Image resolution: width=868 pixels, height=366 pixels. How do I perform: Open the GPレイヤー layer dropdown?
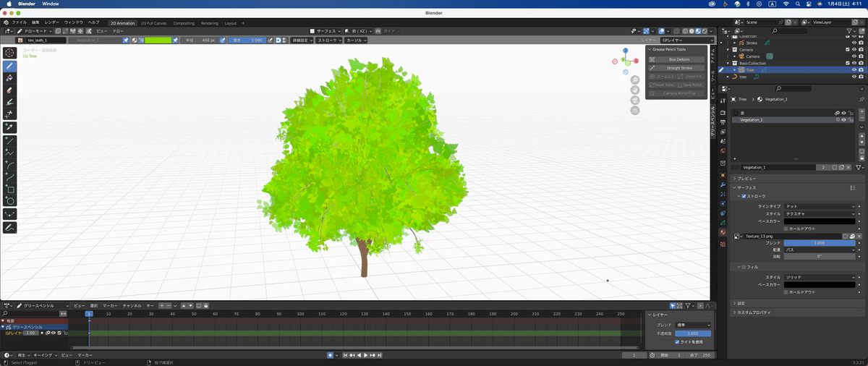[x=686, y=41]
